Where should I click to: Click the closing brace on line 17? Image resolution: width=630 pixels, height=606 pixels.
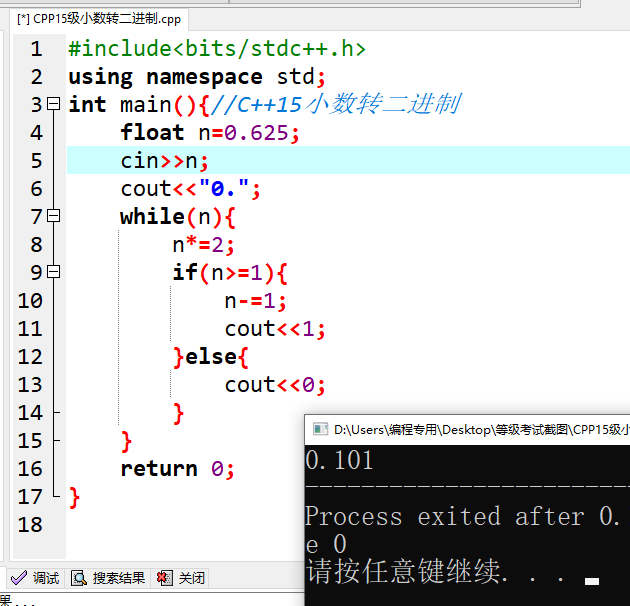pos(74,497)
